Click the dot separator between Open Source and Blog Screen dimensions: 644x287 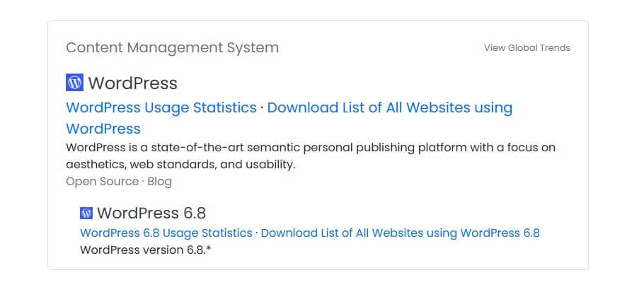143,182
